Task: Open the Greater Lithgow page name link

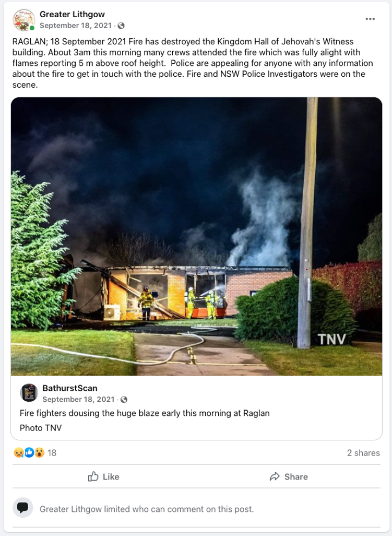Action: click(72, 14)
